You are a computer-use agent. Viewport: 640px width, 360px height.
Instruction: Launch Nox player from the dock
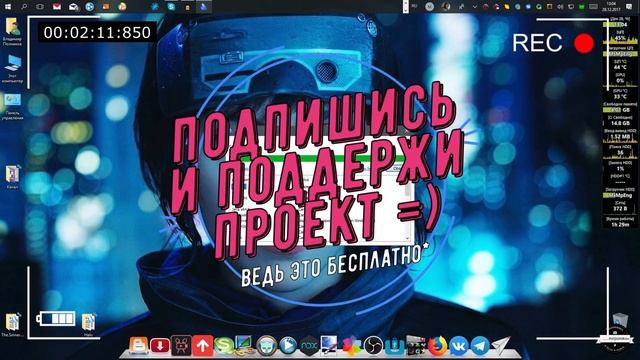coord(309,346)
